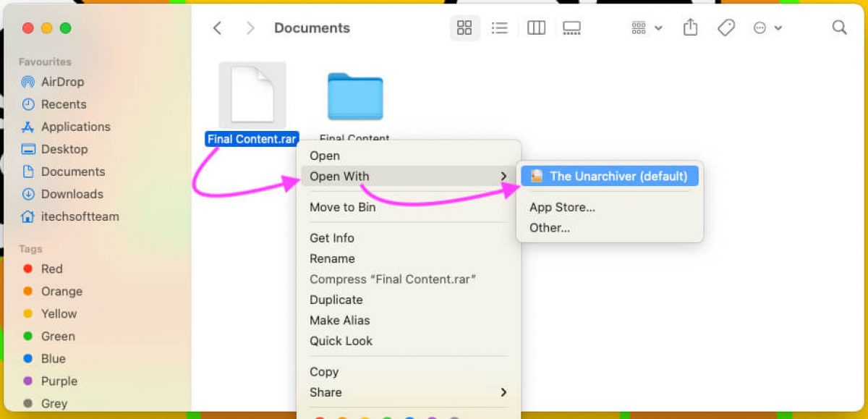Switch to gallery view
The height and width of the screenshot is (419, 868).
point(571,28)
